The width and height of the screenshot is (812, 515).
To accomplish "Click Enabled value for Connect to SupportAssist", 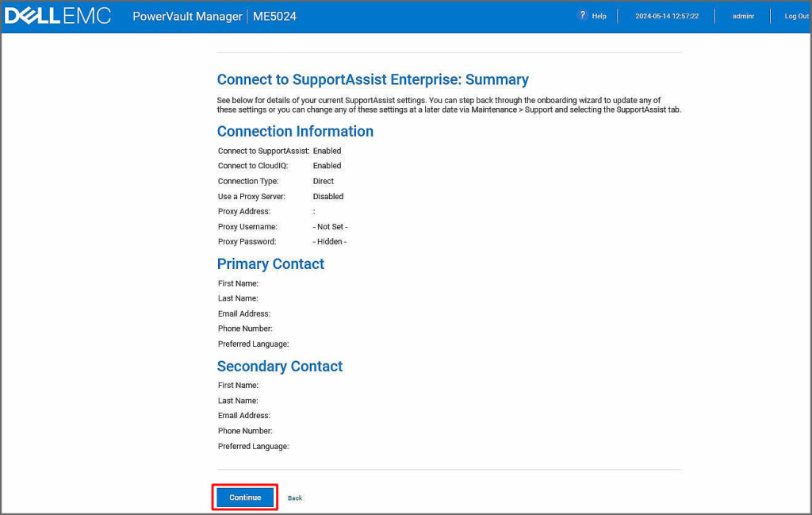I will click(327, 151).
